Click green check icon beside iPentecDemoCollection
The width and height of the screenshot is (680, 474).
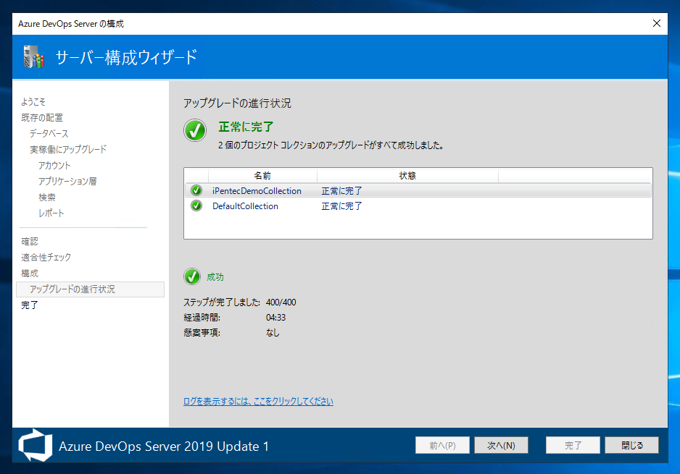pos(196,190)
